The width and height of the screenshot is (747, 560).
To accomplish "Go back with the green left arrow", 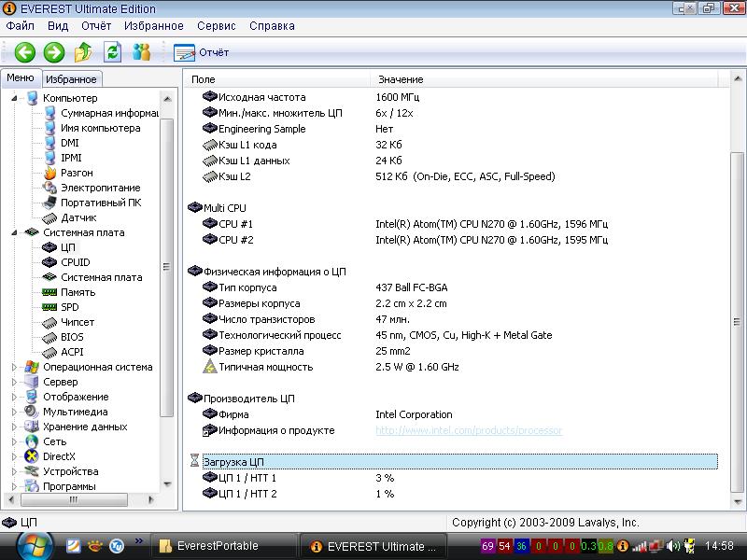I will point(25,52).
